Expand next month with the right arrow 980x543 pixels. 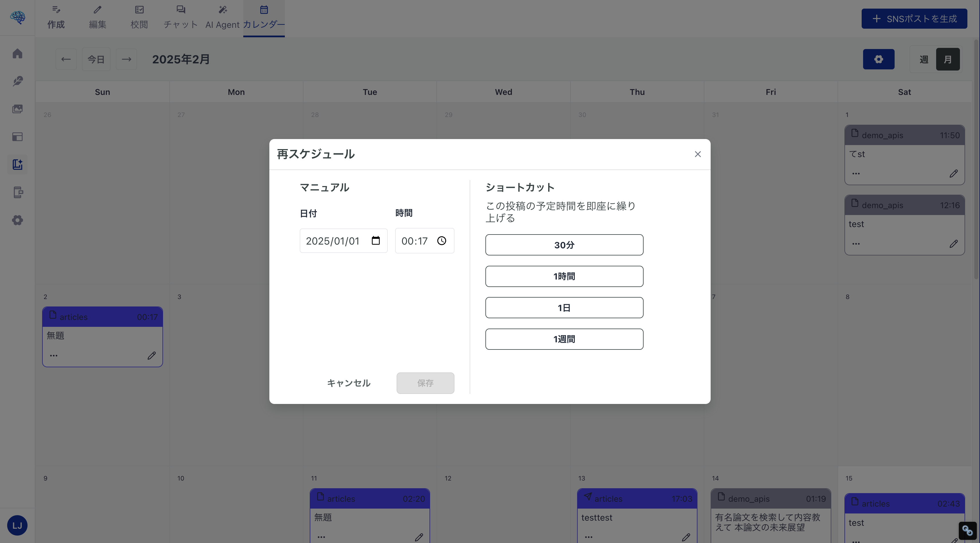coord(126,59)
